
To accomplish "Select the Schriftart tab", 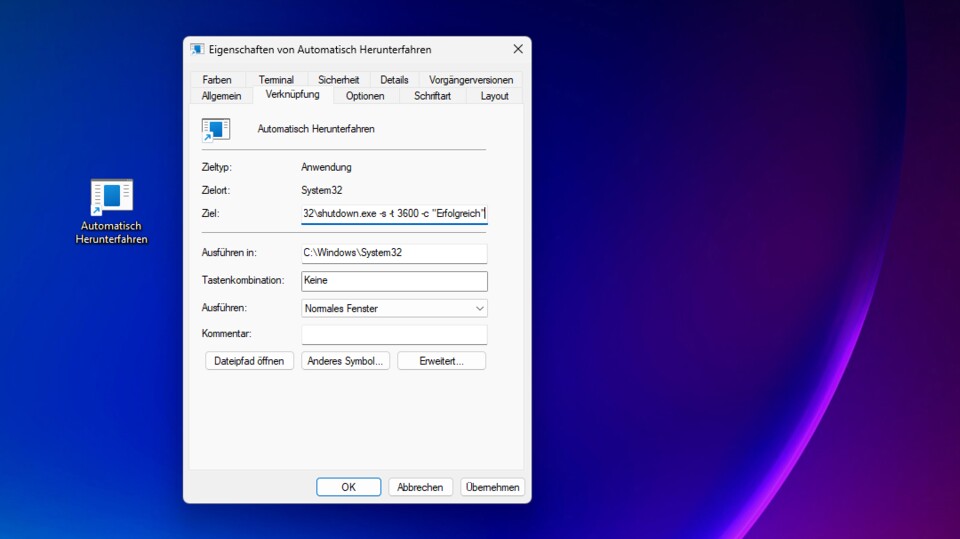I will [432, 96].
